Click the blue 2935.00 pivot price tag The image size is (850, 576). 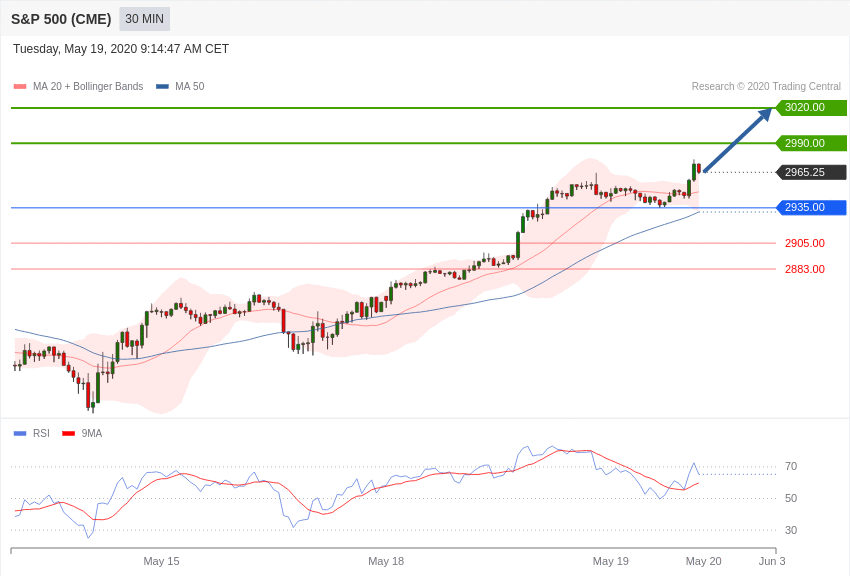tap(811, 208)
